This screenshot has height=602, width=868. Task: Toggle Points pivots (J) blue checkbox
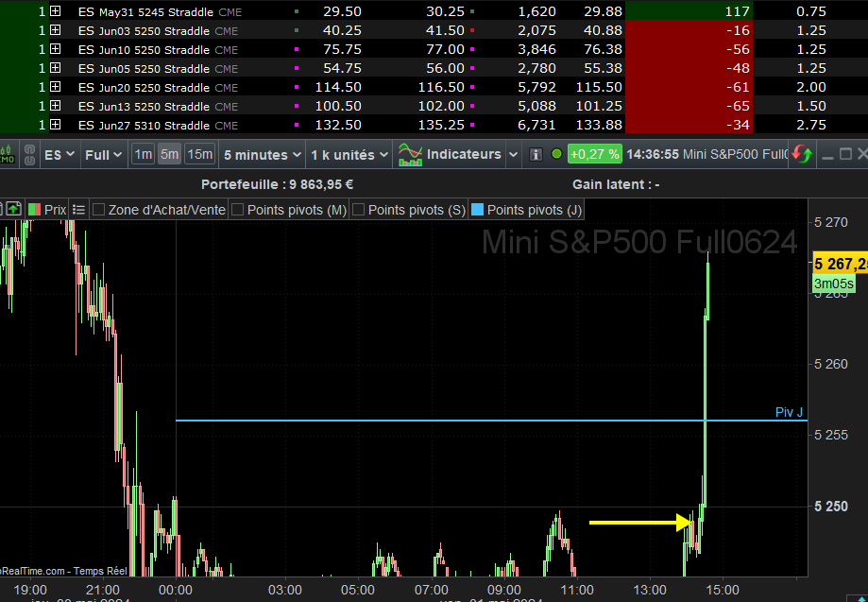[477, 210]
